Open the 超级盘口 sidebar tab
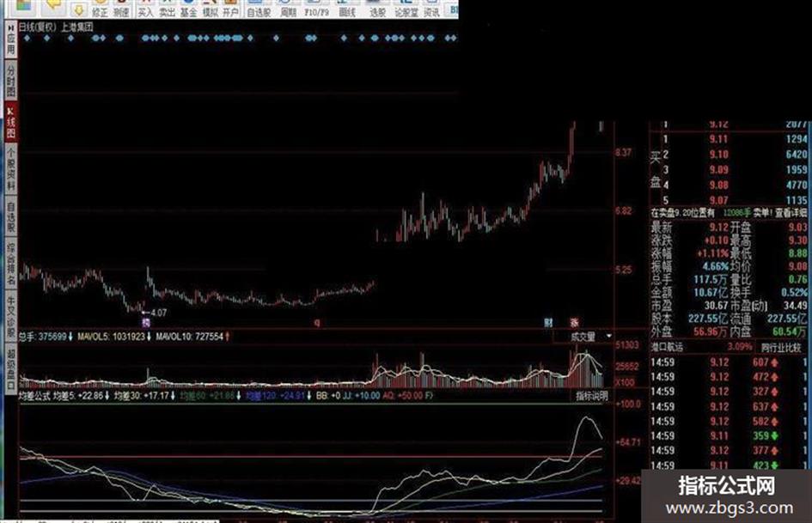The width and height of the screenshot is (812, 523). [x=10, y=368]
